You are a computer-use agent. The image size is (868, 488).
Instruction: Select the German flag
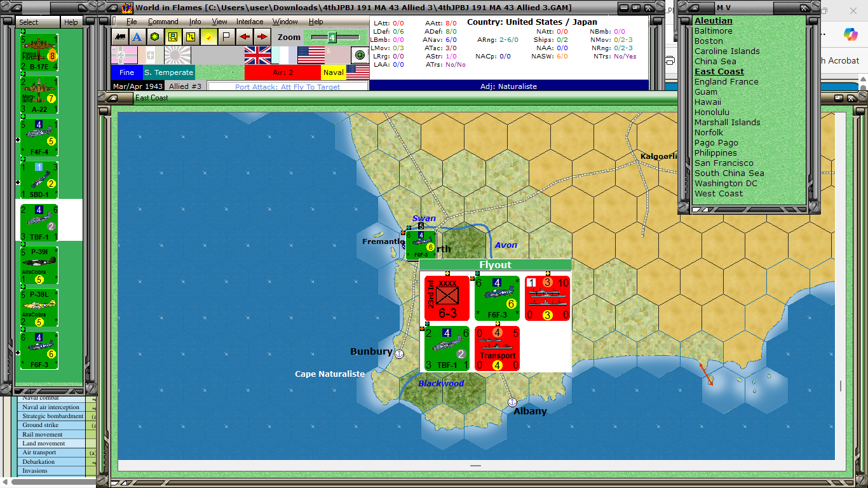[124, 55]
